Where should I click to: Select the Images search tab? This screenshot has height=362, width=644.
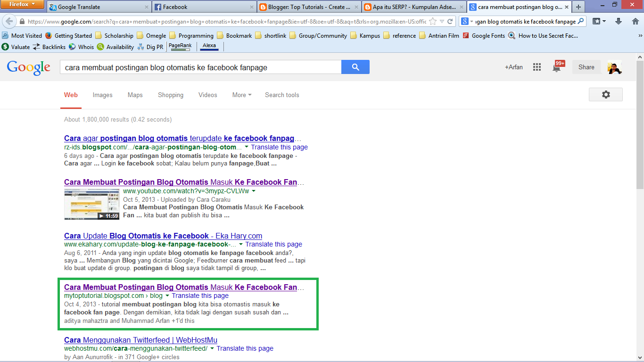[102, 95]
